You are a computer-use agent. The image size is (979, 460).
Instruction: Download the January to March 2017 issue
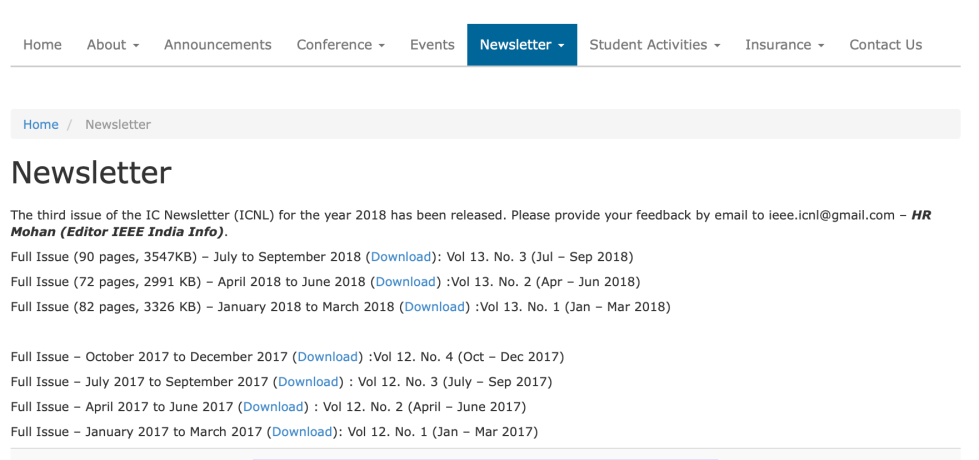coord(302,432)
